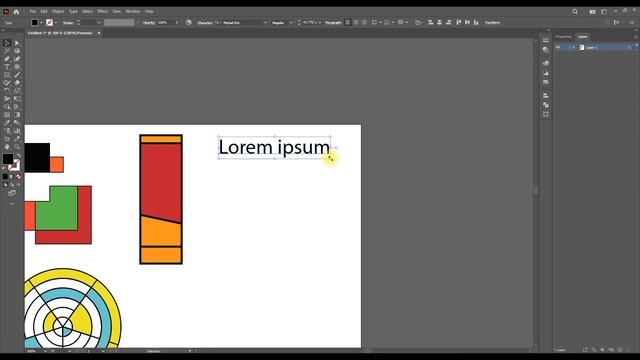Open zoom level dropdown in status bar
Screen dimensions: 640x360
click(x=45, y=351)
